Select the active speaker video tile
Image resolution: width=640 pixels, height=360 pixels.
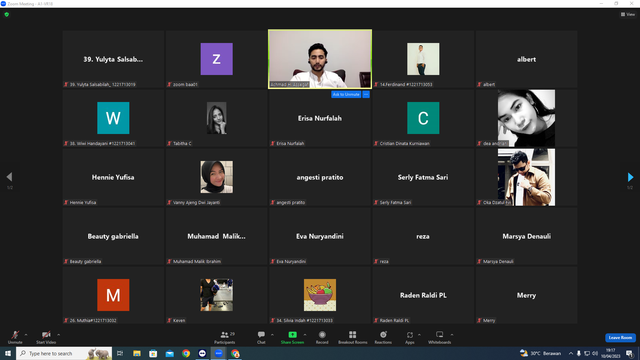pos(320,59)
